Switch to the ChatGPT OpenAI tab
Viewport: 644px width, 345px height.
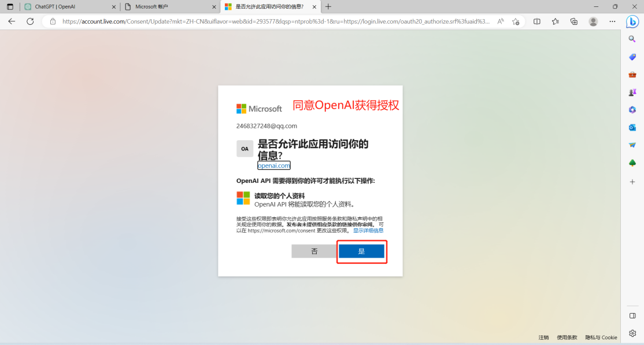64,7
